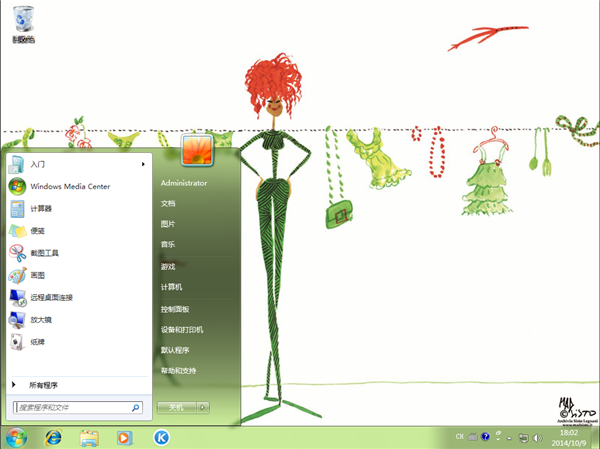Open the Administrator user folder link

183,184
